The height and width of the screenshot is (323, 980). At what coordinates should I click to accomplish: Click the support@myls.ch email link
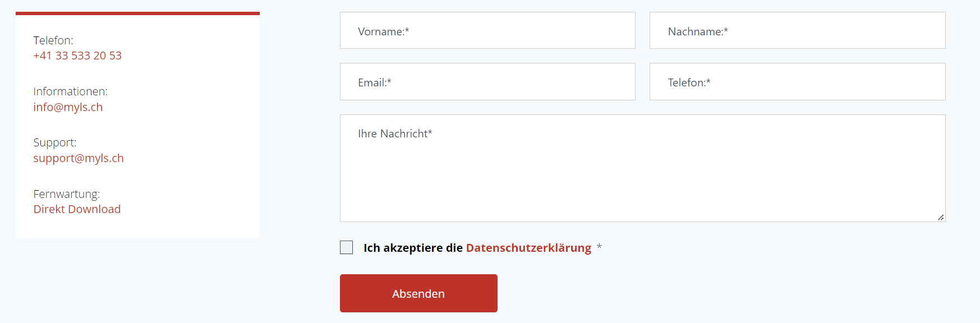pos(79,158)
